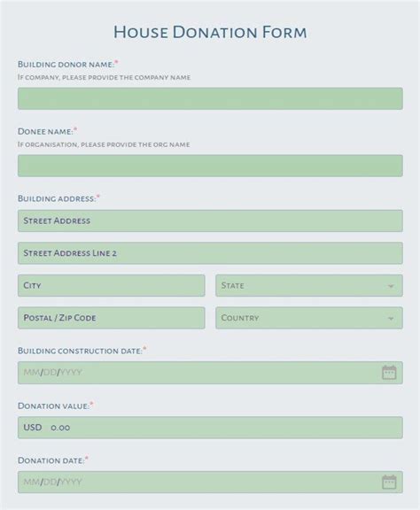Click the 'Donation date' label
The height and width of the screenshot is (510, 420).
pos(51,460)
